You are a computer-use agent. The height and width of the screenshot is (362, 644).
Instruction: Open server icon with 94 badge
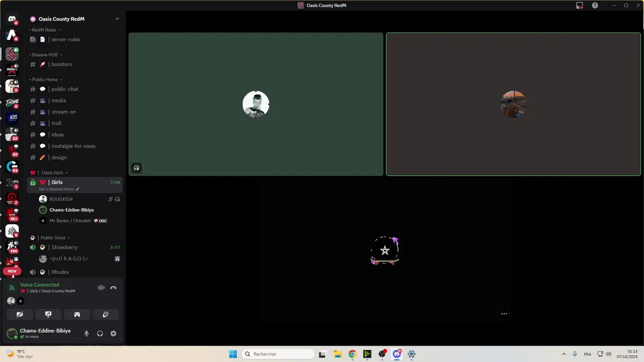point(12,166)
